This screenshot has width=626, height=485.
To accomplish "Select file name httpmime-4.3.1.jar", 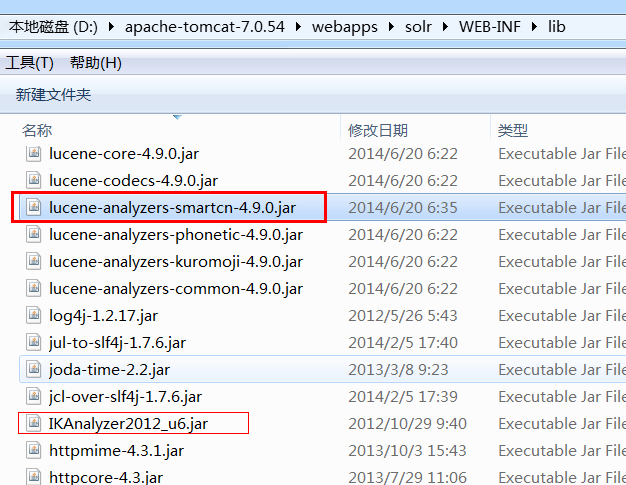I will 117,451.
